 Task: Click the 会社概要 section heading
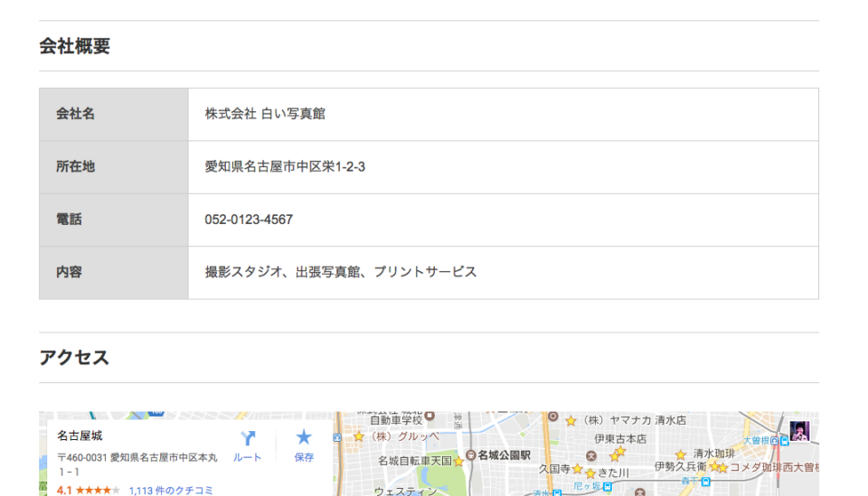(x=74, y=47)
